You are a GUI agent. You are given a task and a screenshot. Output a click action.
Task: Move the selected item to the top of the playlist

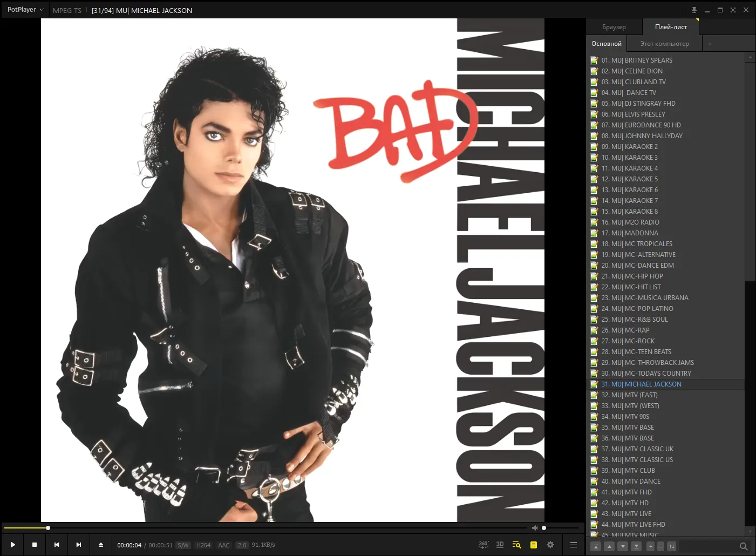[596, 546]
